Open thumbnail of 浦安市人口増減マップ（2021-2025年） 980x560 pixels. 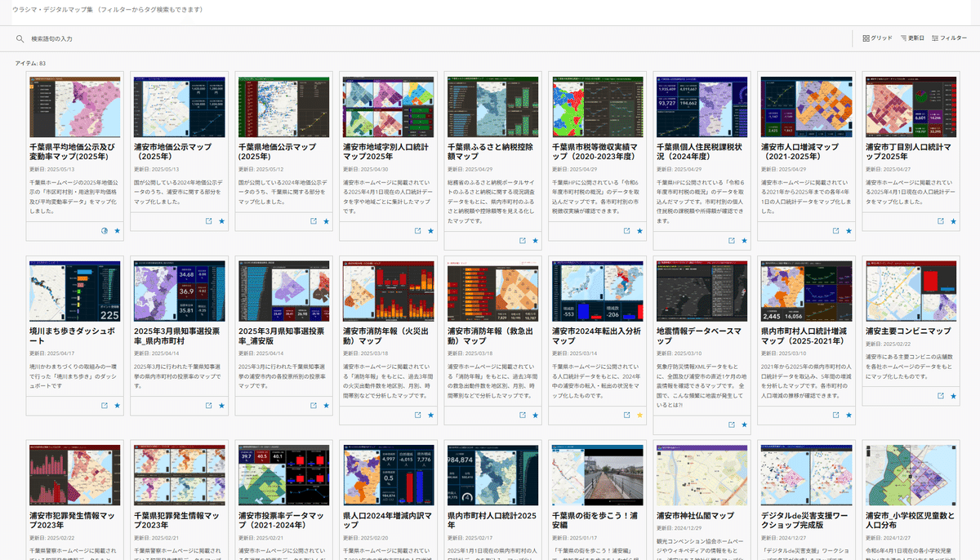(x=807, y=107)
